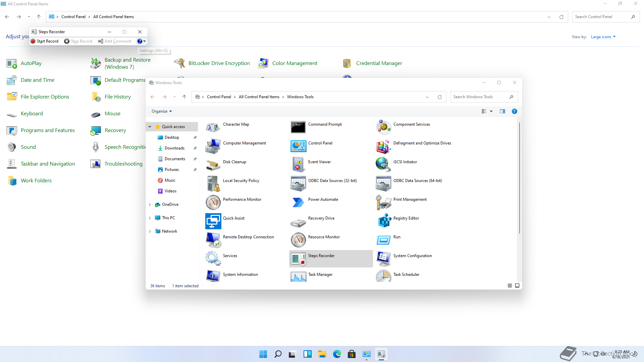Click Windows Start button on taskbar
Image resolution: width=644 pixels, height=362 pixels.
tap(263, 354)
